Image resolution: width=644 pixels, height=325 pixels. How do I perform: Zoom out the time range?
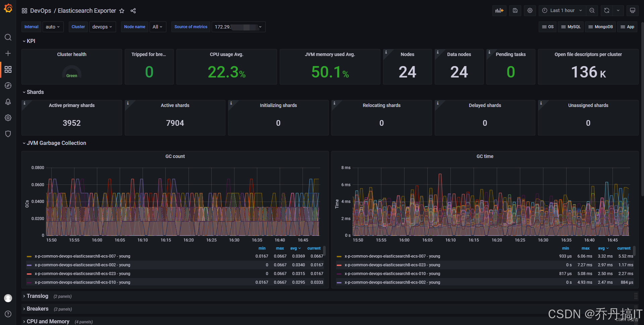point(592,10)
